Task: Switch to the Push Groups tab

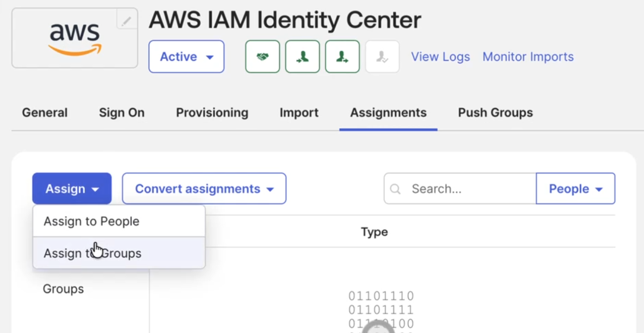Action: [495, 113]
